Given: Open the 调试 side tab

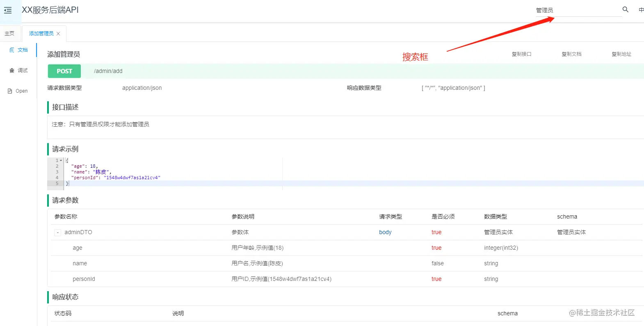Looking at the screenshot, I should (18, 71).
